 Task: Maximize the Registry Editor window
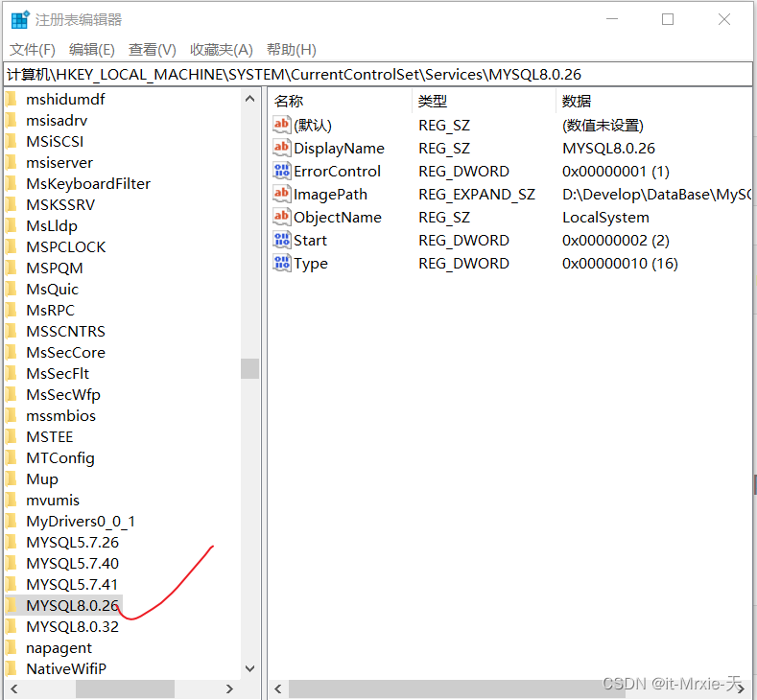coord(668,19)
